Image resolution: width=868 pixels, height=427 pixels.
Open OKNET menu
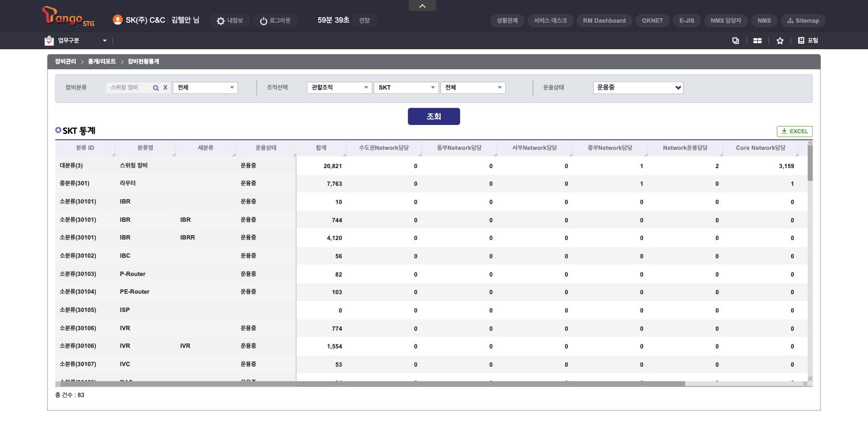pyautogui.click(x=652, y=20)
